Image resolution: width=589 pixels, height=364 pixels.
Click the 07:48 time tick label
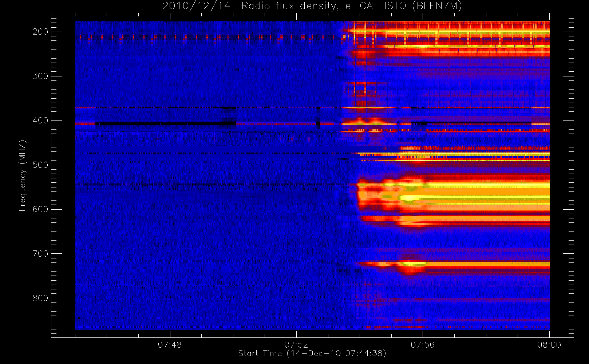(x=170, y=344)
